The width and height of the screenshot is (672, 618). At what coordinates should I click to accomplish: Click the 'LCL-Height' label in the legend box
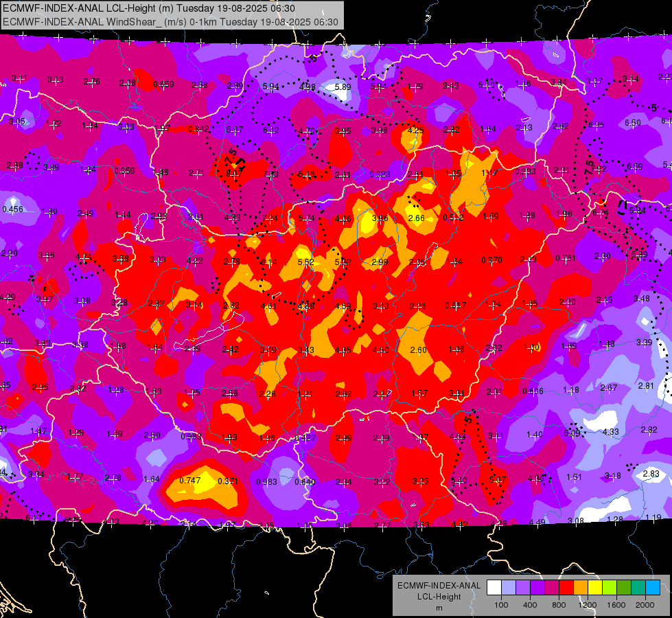pos(439,597)
